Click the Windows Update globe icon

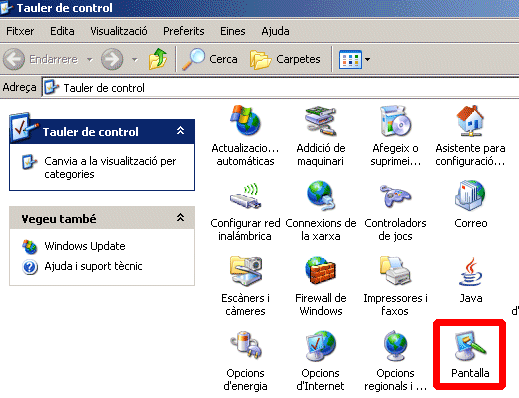pyautogui.click(x=29, y=247)
